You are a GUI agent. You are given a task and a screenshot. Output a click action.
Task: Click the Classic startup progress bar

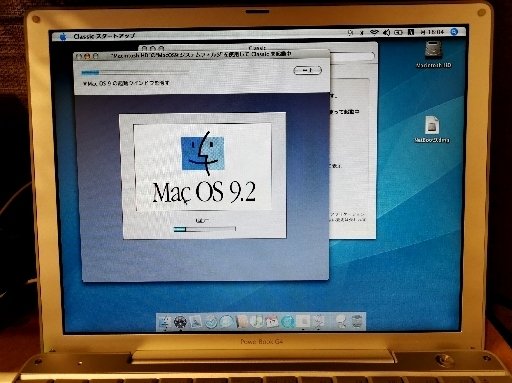click(x=135, y=72)
